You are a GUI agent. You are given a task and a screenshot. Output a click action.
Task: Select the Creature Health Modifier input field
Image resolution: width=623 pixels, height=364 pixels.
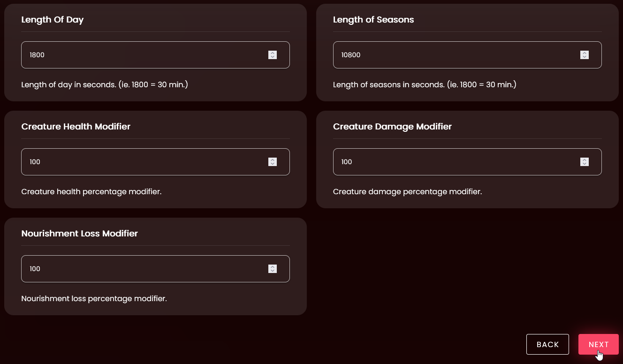[141, 162]
